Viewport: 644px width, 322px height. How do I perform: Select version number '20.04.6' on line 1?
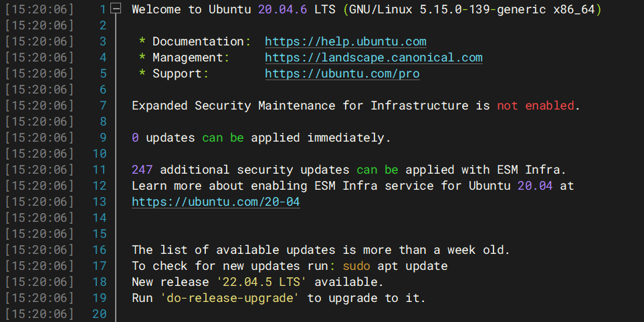click(x=282, y=9)
